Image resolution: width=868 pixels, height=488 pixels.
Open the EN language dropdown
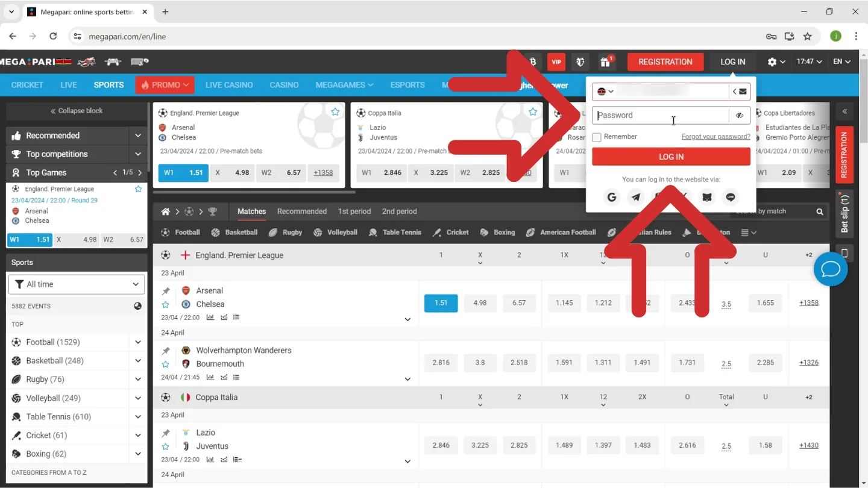point(842,61)
